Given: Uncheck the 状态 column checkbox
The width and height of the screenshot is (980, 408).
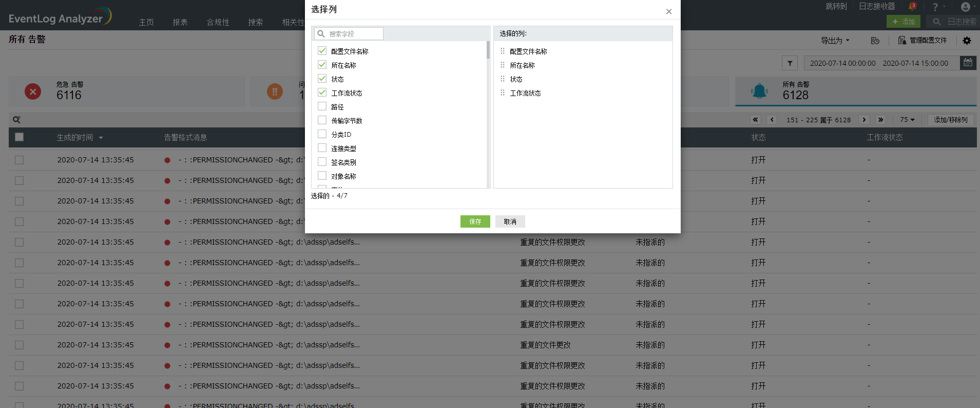Looking at the screenshot, I should (322, 78).
